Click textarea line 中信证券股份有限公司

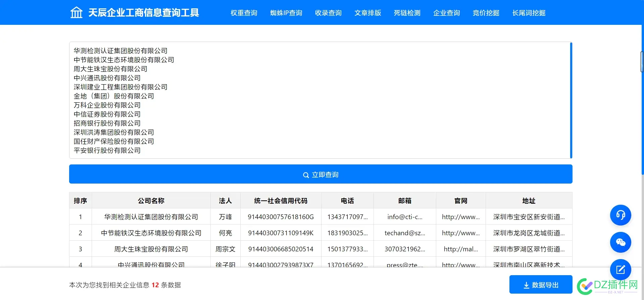click(107, 114)
